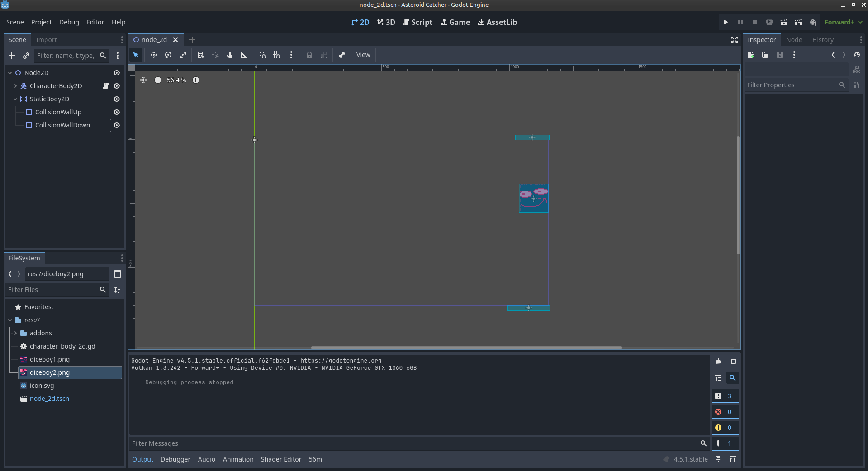This screenshot has height=471, width=868.
Task: Pick the Ruler measuring tool
Action: pos(244,55)
